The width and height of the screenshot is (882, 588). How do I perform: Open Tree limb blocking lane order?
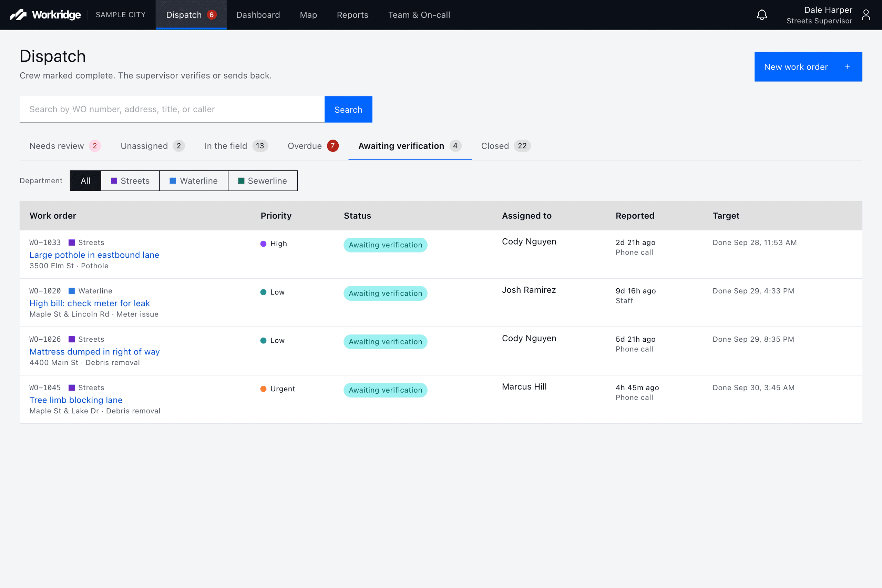click(x=76, y=400)
